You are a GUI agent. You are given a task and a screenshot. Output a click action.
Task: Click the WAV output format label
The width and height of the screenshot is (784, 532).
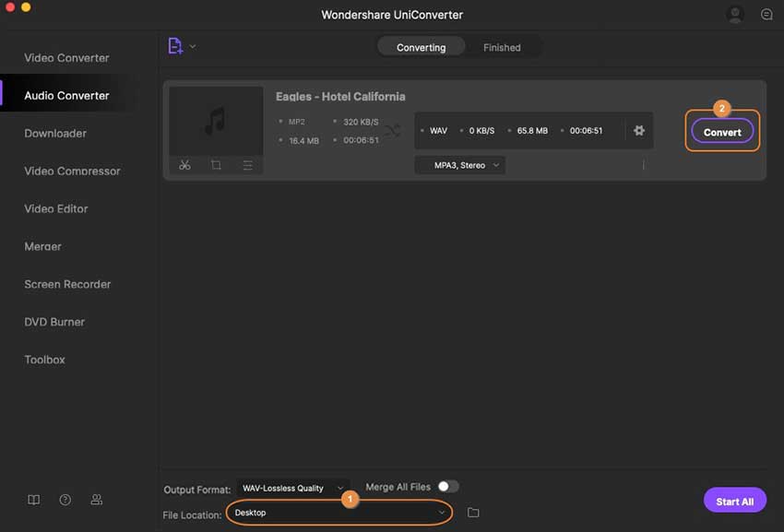pyautogui.click(x=438, y=131)
